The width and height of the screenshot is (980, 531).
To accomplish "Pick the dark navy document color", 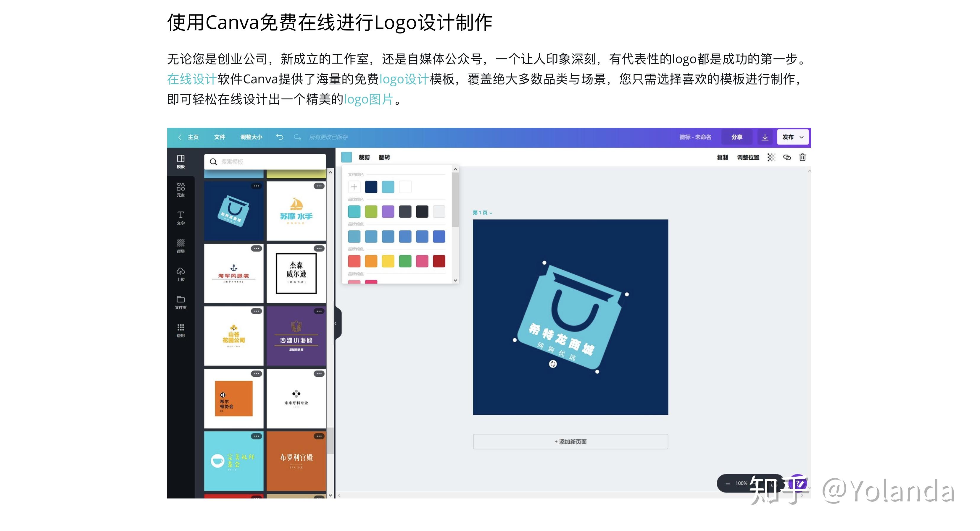I will coord(371,187).
